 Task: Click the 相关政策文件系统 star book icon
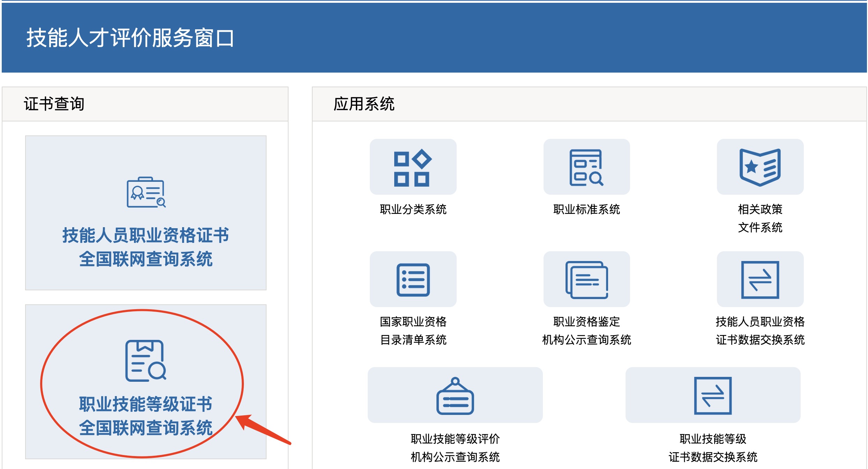[x=760, y=167]
